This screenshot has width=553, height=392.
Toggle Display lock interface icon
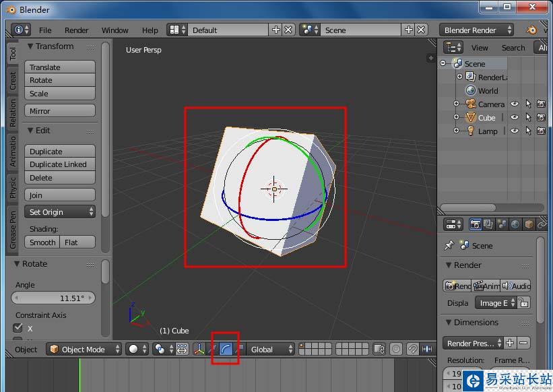click(x=524, y=303)
